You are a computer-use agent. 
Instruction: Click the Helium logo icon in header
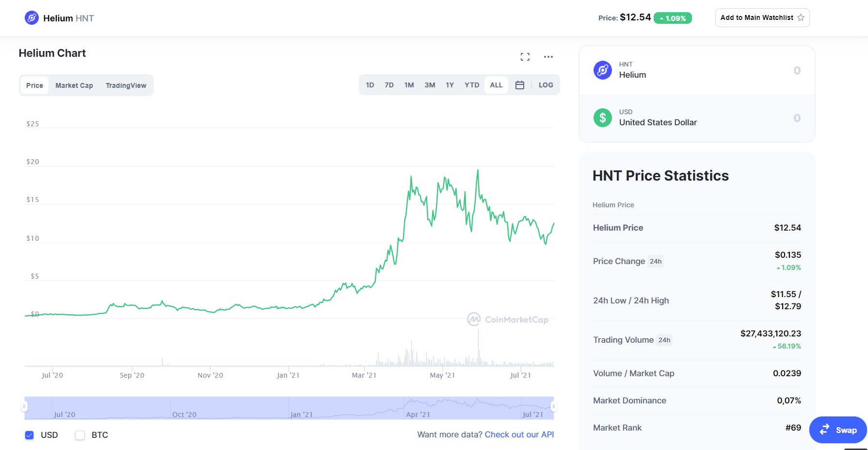pyautogui.click(x=32, y=18)
